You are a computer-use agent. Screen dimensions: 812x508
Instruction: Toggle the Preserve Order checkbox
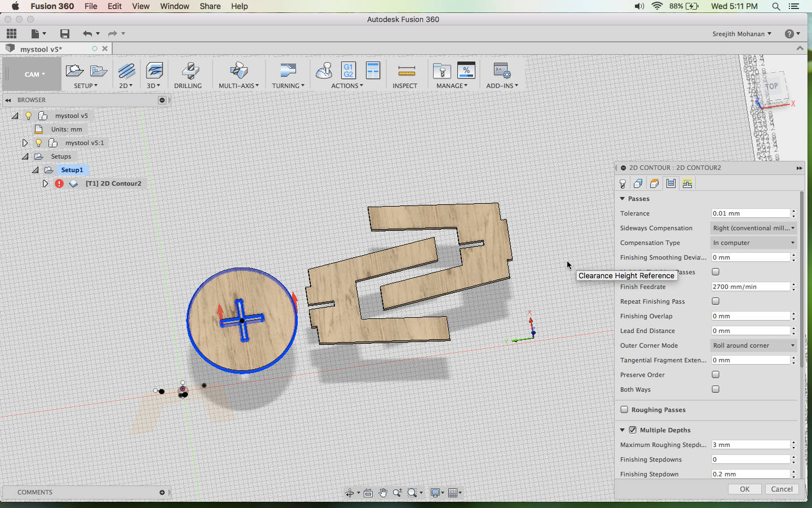[x=716, y=375]
